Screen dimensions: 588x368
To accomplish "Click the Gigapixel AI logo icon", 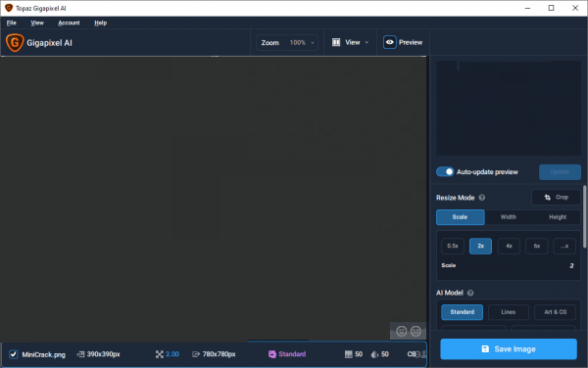I will [15, 43].
